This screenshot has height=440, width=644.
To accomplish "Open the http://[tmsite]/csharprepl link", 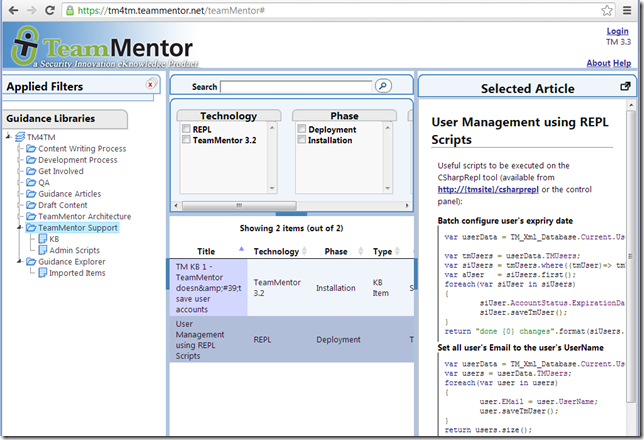I will coord(488,189).
